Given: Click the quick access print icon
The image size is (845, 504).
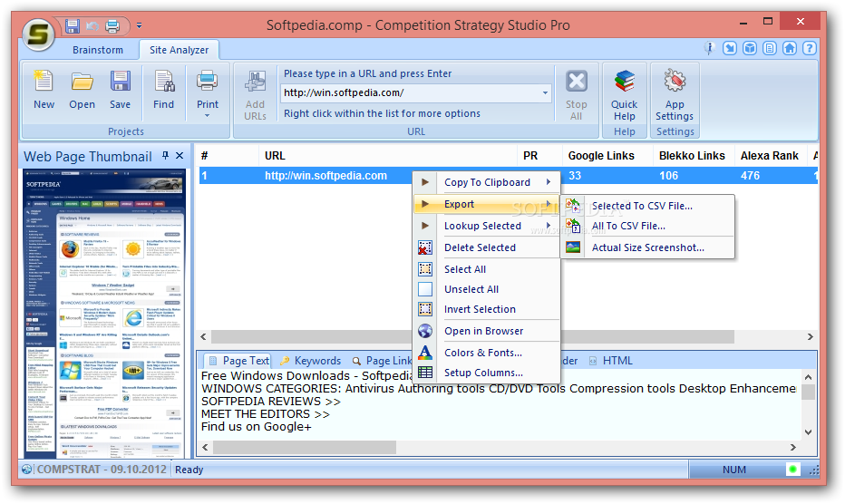Looking at the screenshot, I should (x=112, y=25).
